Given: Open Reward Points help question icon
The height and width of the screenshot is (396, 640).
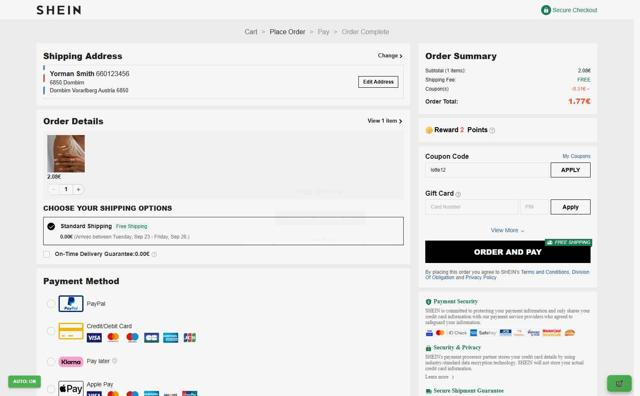Looking at the screenshot, I should (492, 131).
